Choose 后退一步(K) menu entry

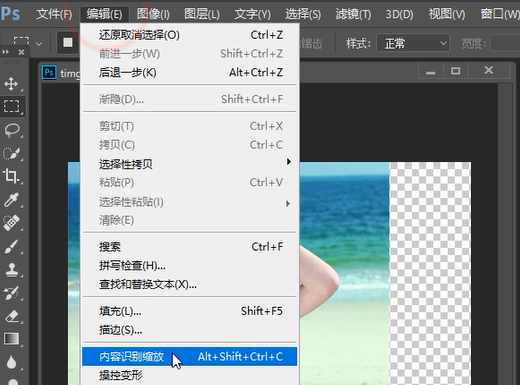(190, 72)
